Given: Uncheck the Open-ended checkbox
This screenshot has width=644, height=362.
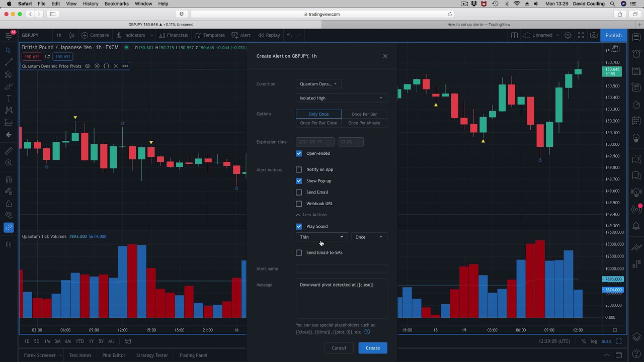Looking at the screenshot, I should tap(299, 153).
